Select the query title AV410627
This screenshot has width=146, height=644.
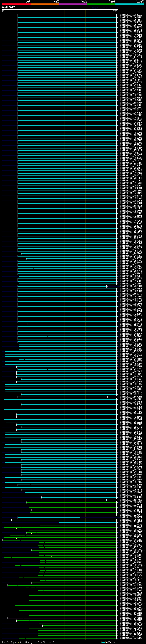(8, 7)
